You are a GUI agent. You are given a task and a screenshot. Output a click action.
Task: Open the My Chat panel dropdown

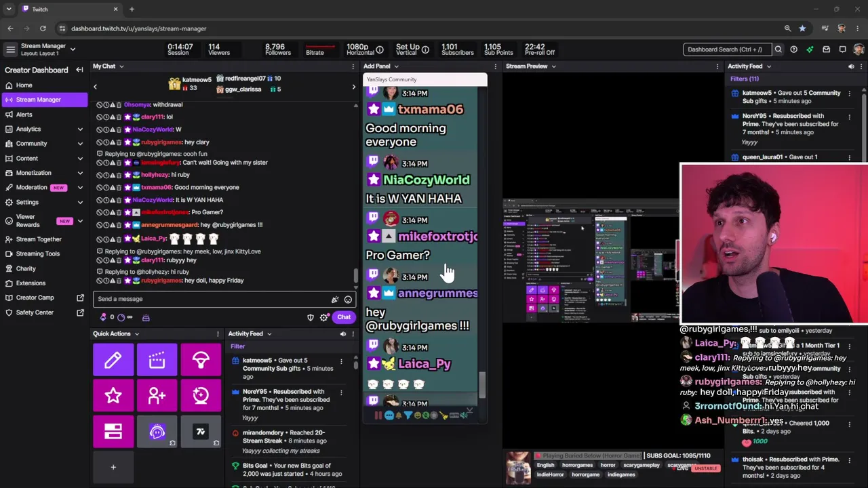[121, 66]
